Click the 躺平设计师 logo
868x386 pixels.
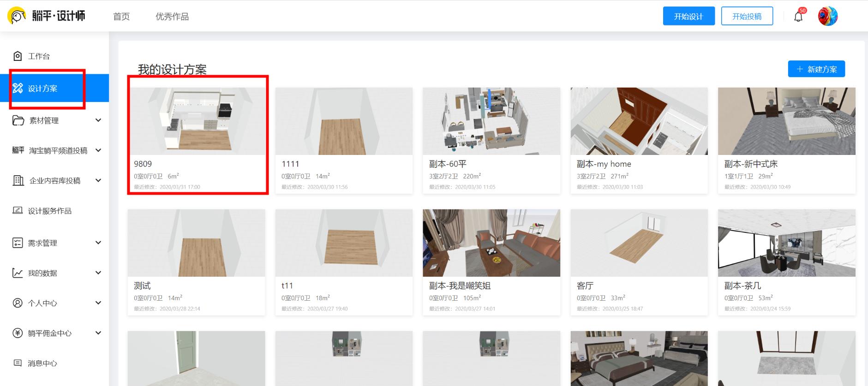coord(46,16)
